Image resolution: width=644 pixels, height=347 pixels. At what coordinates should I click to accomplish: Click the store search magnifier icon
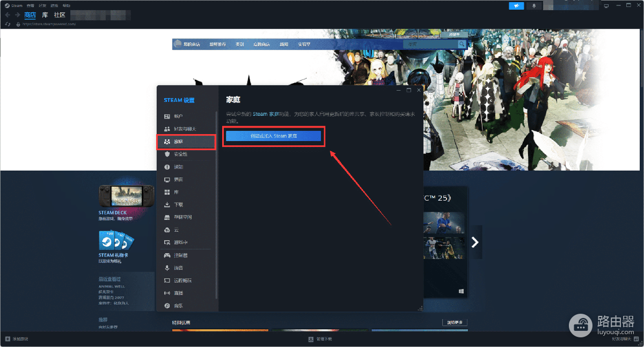[x=462, y=44]
